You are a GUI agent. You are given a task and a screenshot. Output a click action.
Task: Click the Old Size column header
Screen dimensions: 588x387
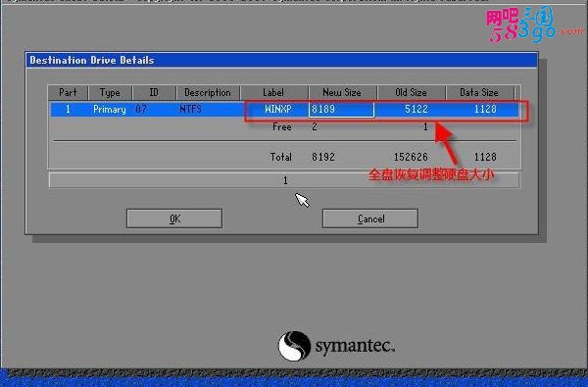(411, 93)
